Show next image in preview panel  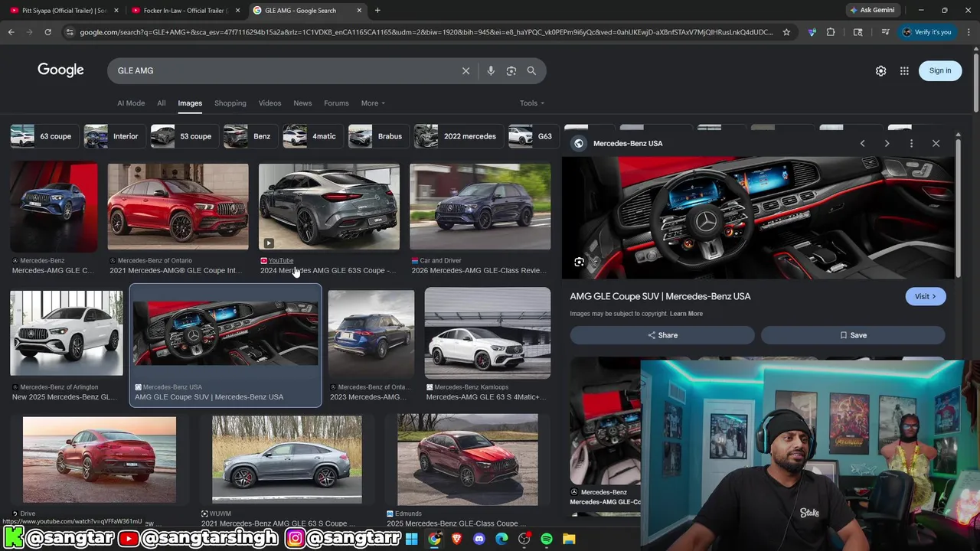[x=887, y=143]
